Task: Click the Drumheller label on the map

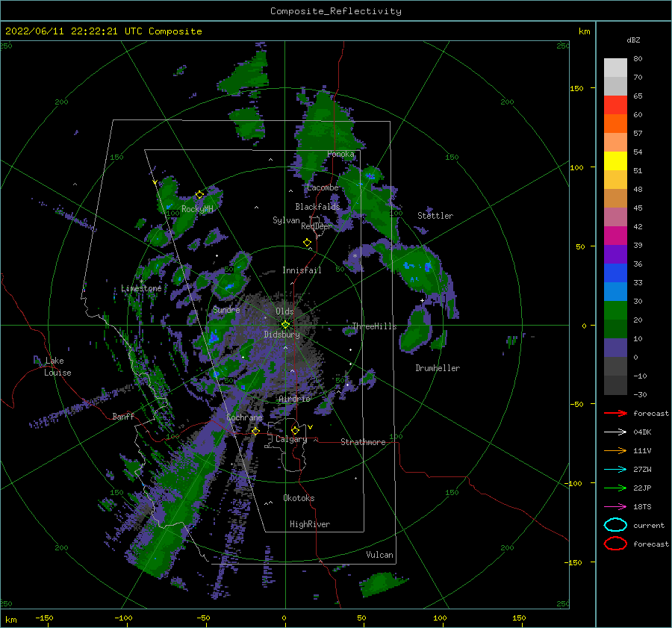Action: tap(438, 368)
